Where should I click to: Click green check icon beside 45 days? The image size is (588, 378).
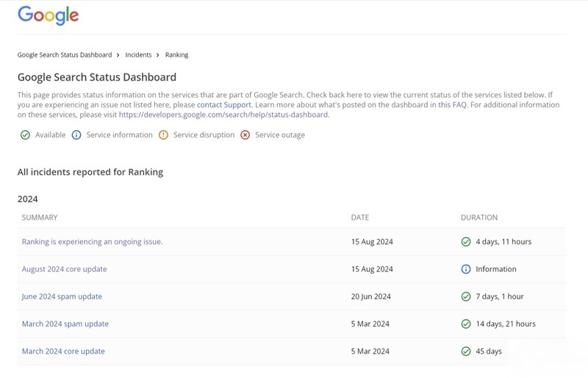tap(466, 352)
